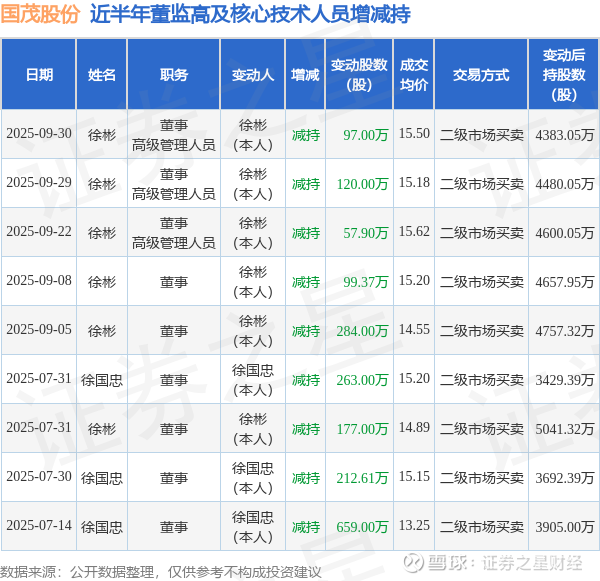Screen dimensions: 600x581
Task: Click 徐彬(本人) in the 177.00万 row
Action: pyautogui.click(x=253, y=429)
